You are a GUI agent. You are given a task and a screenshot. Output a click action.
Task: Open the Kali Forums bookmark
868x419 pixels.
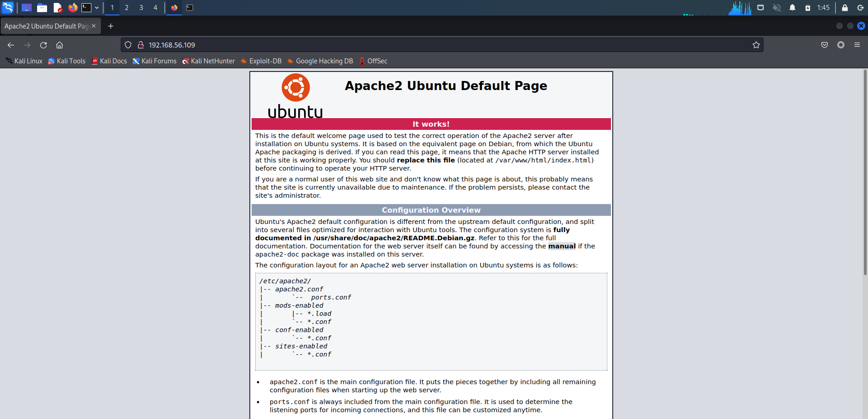(x=154, y=61)
